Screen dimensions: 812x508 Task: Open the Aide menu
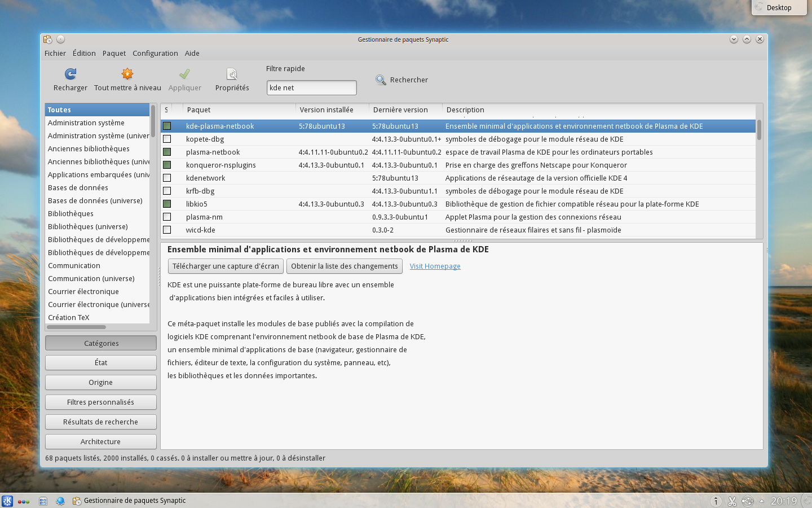coord(192,53)
